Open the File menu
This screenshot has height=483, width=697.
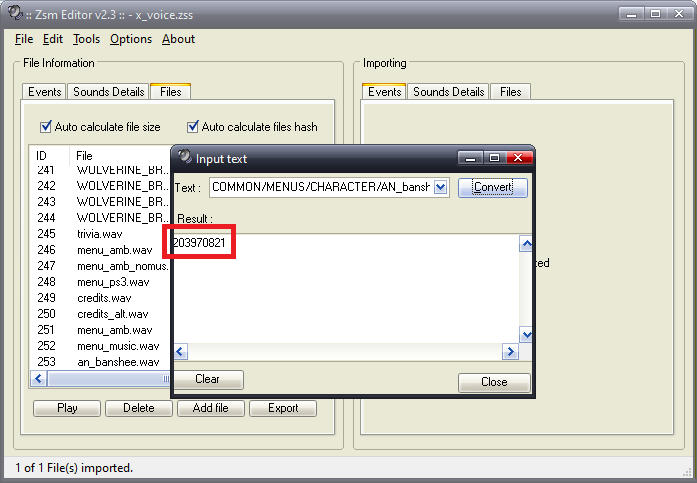(24, 39)
